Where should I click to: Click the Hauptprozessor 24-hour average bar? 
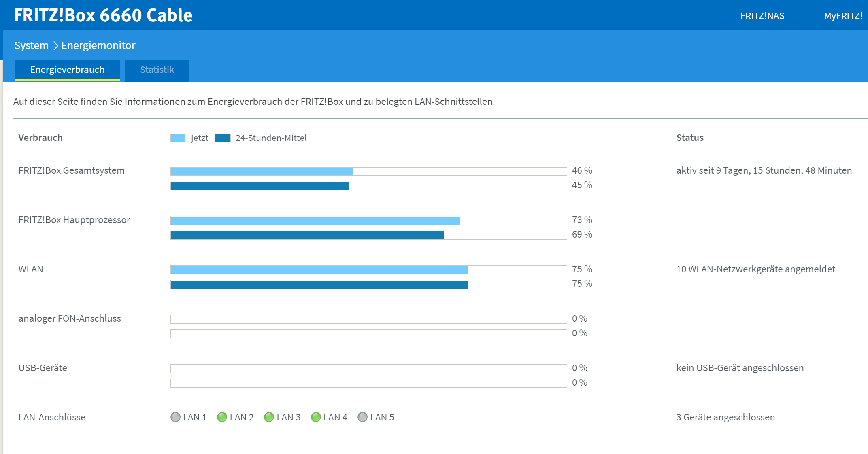tap(307, 235)
